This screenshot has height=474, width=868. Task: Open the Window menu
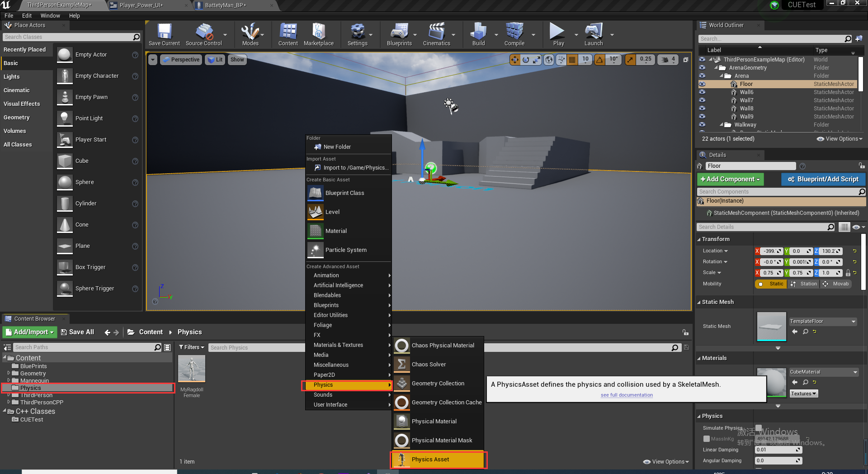click(50, 15)
